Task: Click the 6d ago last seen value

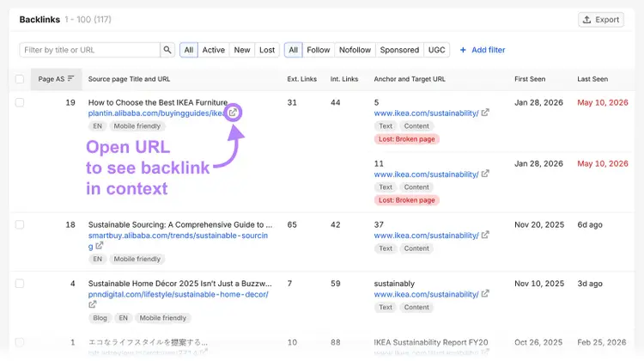Action: [590, 224]
